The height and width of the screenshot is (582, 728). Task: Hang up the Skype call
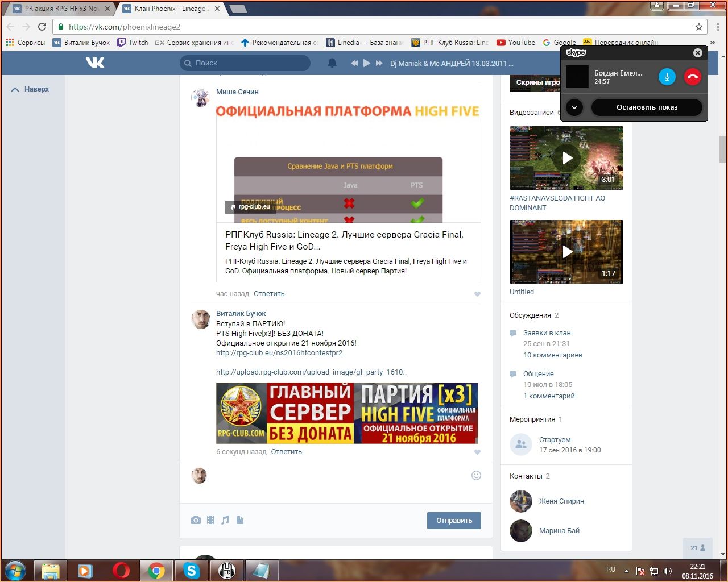tap(692, 77)
